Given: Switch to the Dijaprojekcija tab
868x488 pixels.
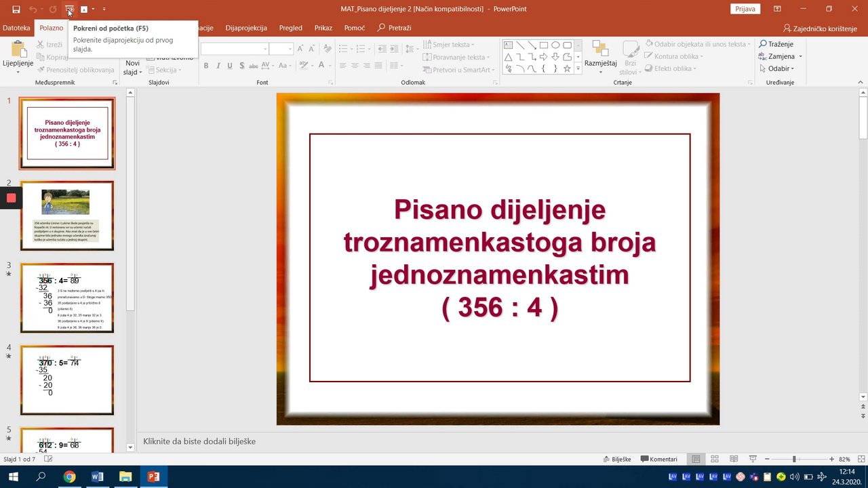Looking at the screenshot, I should point(246,28).
